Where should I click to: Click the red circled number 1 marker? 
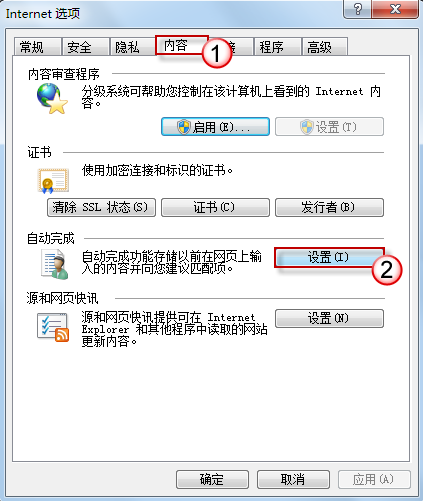click(216, 53)
